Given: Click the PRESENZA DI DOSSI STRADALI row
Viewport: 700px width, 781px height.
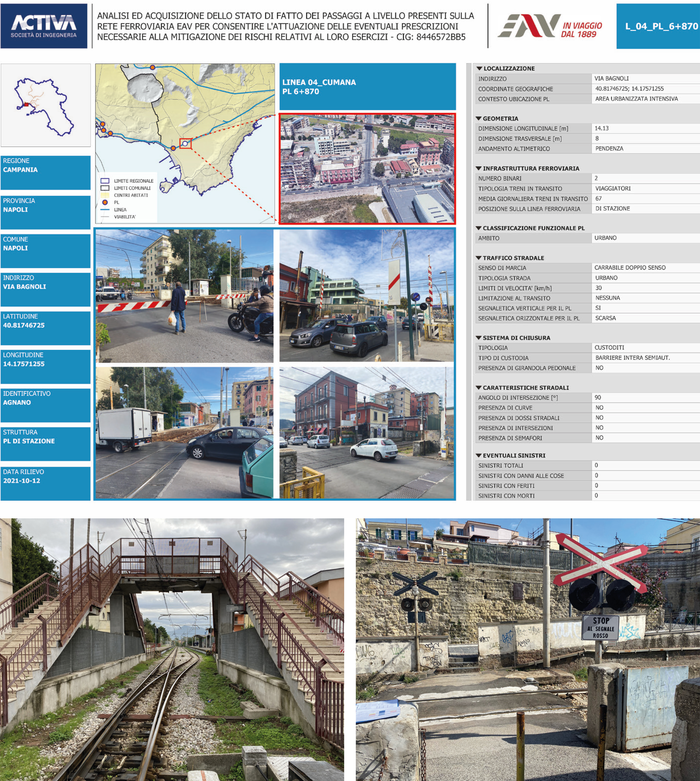Looking at the screenshot, I should tap(588, 418).
